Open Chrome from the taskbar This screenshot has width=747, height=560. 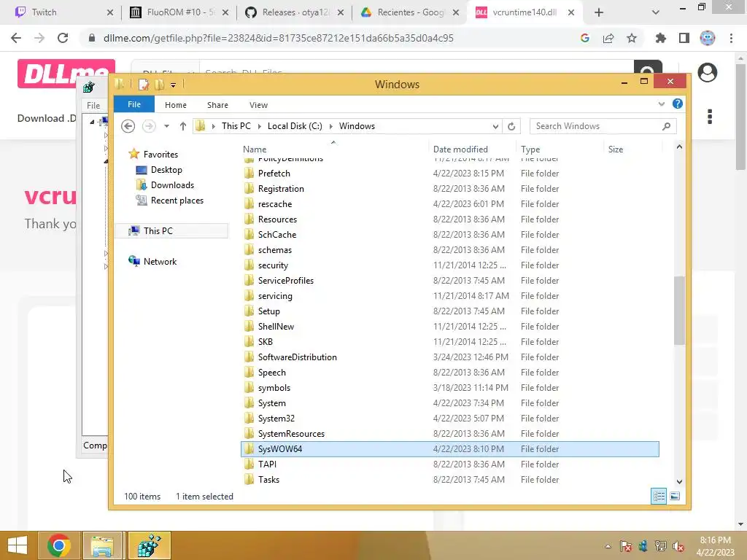(58, 545)
